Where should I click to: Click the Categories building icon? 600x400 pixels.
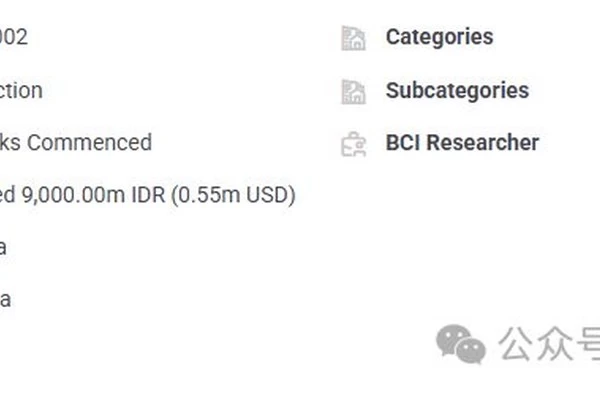[353, 38]
